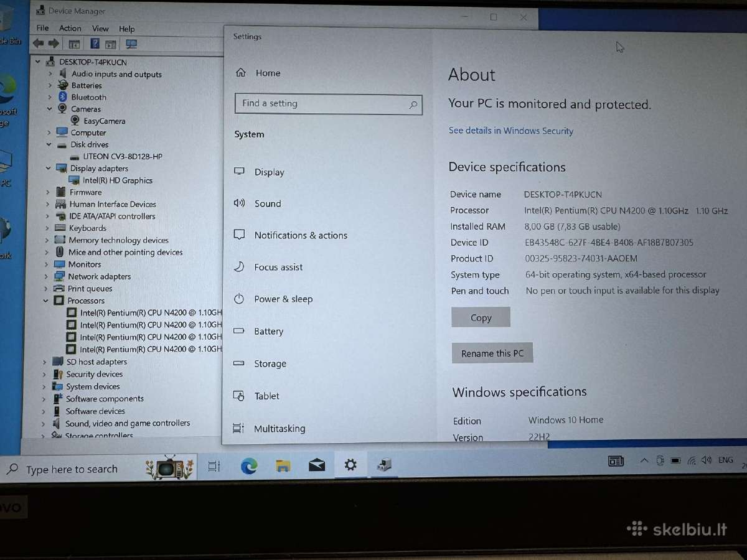This screenshot has height=560, width=747.
Task: Click ENG language indicator in system tray
Action: pyautogui.click(x=726, y=460)
